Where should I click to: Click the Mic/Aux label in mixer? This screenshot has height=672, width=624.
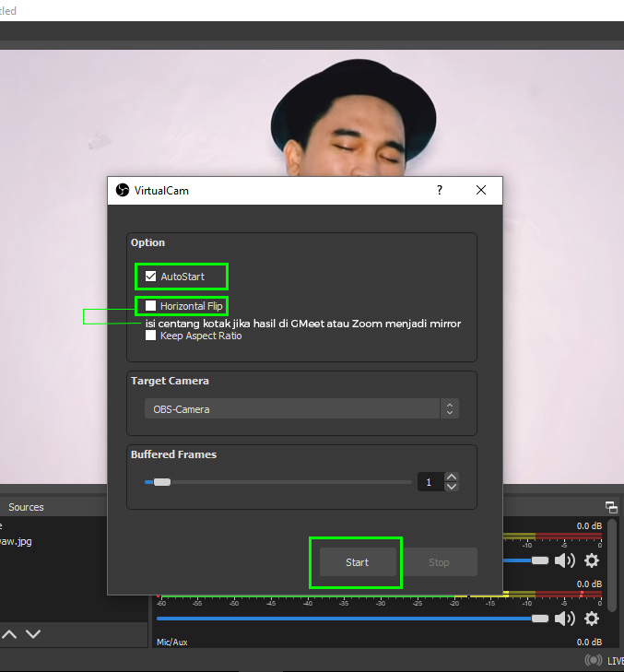[x=172, y=642]
